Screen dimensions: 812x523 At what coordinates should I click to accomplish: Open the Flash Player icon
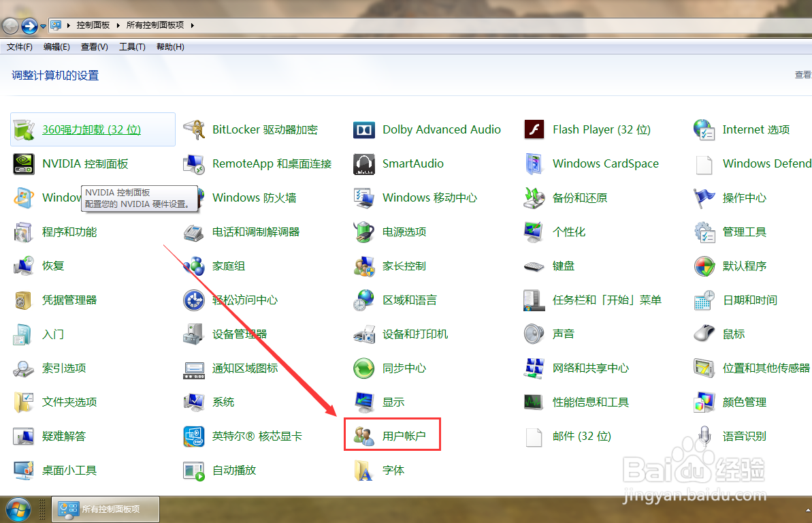(534, 129)
